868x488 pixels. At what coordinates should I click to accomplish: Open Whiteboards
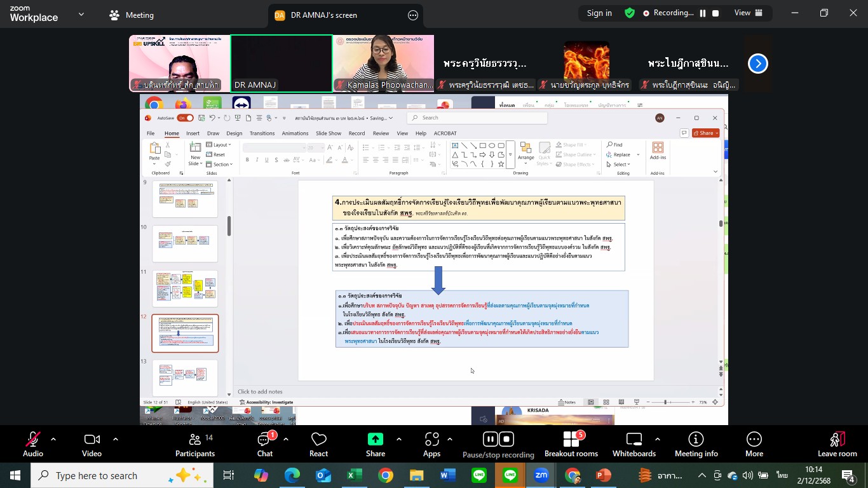[x=634, y=444]
